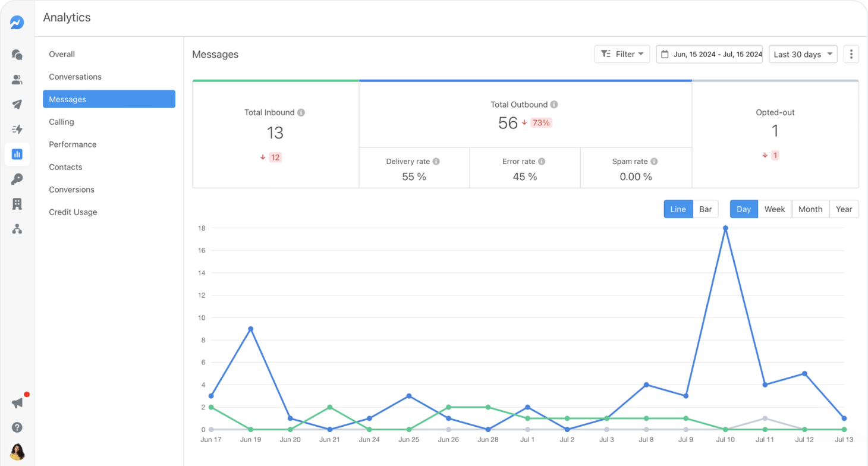868x466 pixels.
Task: Open the hierarchy network sidebar icon
Action: (17, 229)
